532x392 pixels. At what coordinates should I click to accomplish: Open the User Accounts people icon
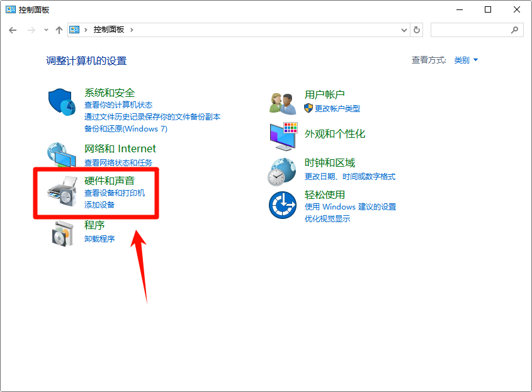coord(283,104)
